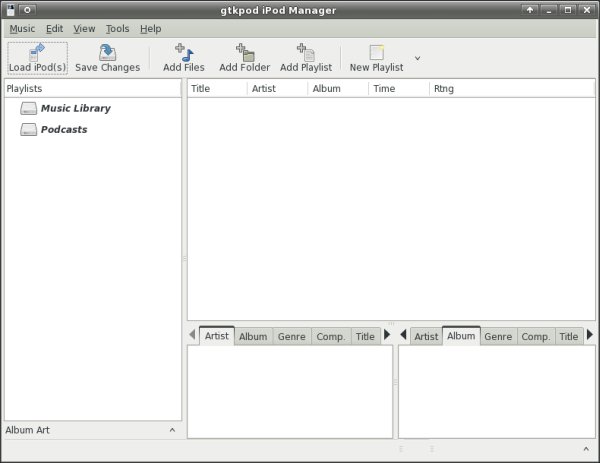Screen dimensions: 600x463
Task: Select Artist tab in right sort pane
Action: coord(426,337)
